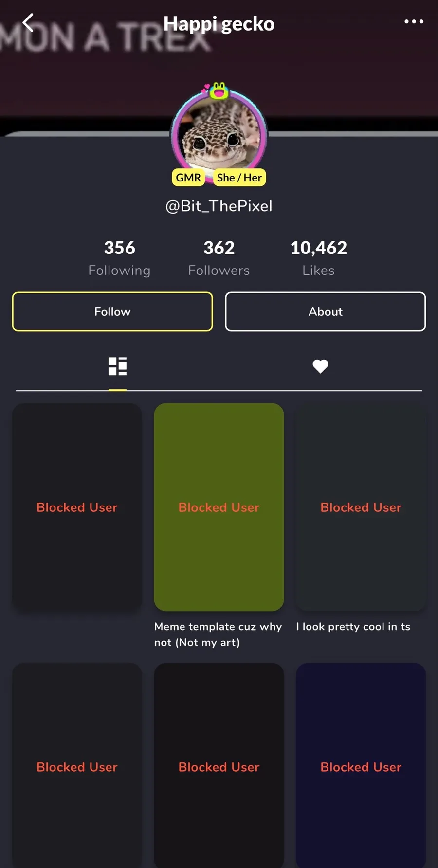
Task: Tap the GMR badge
Action: pyautogui.click(x=188, y=178)
